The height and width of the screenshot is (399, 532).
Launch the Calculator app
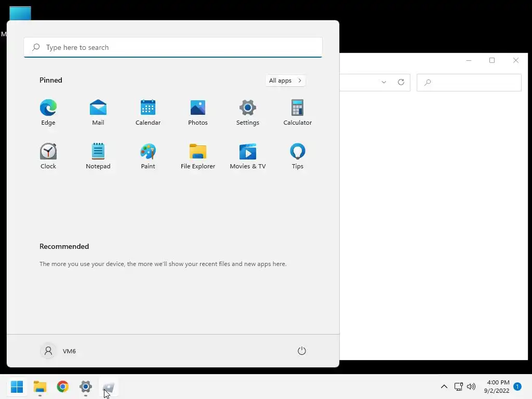point(298,113)
